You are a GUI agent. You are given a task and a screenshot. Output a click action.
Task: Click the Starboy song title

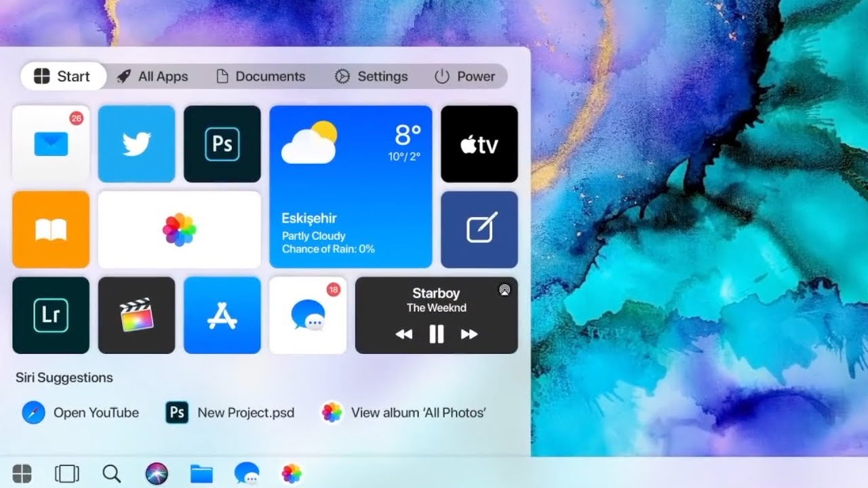pos(436,293)
